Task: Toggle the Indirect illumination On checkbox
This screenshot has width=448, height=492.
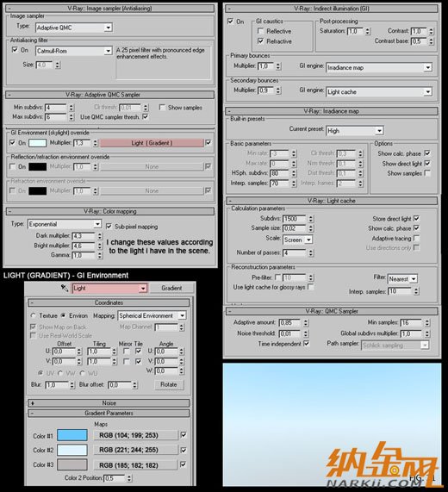Action: (230, 21)
